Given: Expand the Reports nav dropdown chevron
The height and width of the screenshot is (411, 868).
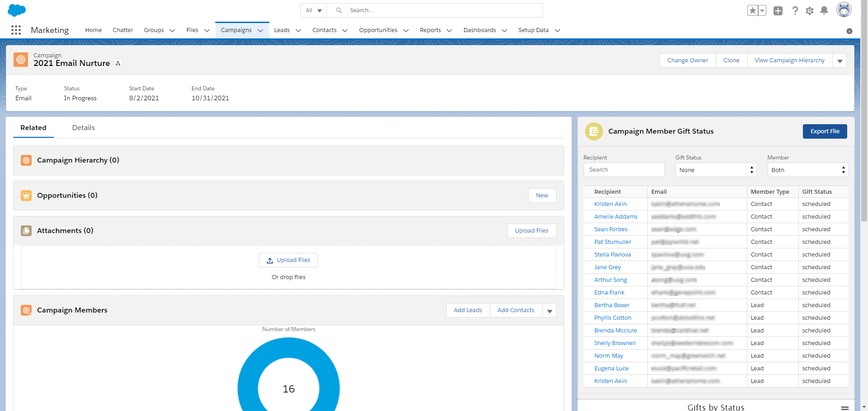Looking at the screenshot, I should [449, 30].
